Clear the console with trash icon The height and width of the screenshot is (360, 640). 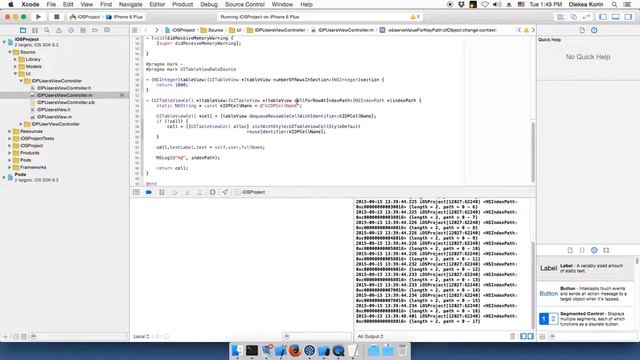[x=513, y=336]
